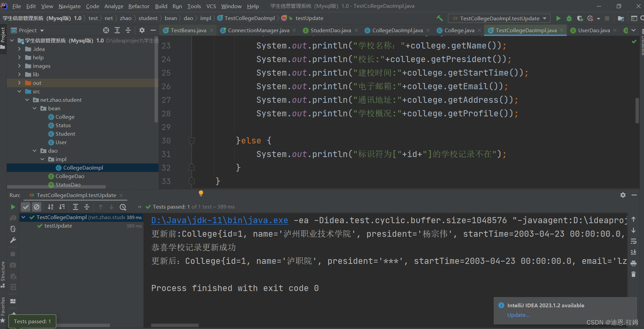Select opened file with the Project panel target icon
The height and width of the screenshot is (329, 644).
coord(106,30)
